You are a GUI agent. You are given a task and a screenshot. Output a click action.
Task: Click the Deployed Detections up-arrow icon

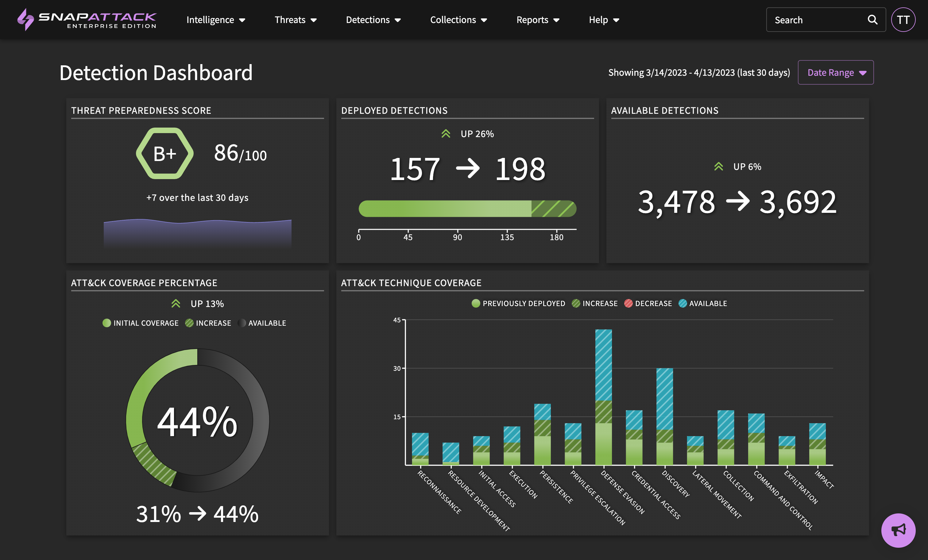446,134
